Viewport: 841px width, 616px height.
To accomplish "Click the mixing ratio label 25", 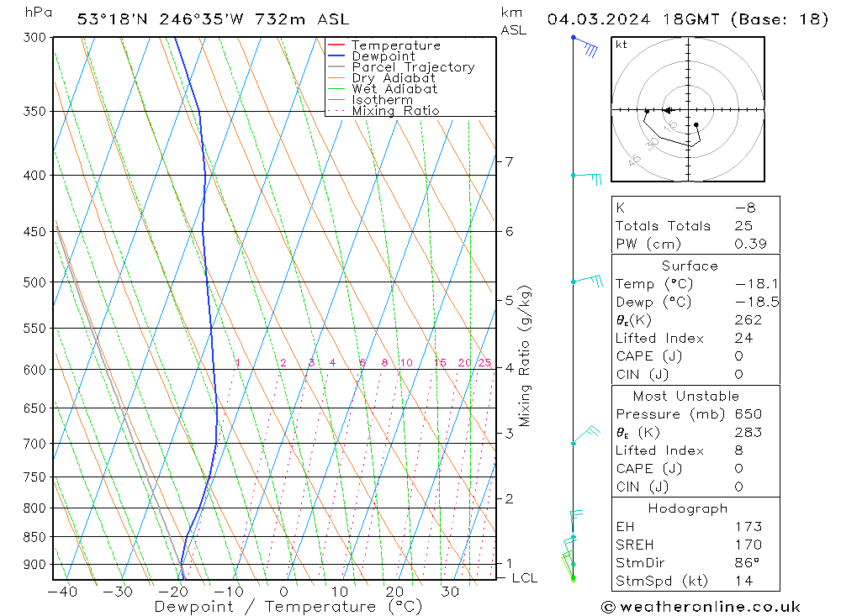I will tap(485, 363).
